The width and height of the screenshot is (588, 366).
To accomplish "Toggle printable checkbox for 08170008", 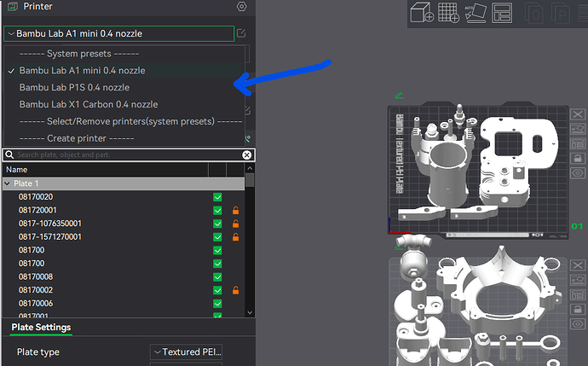I will [217, 277].
